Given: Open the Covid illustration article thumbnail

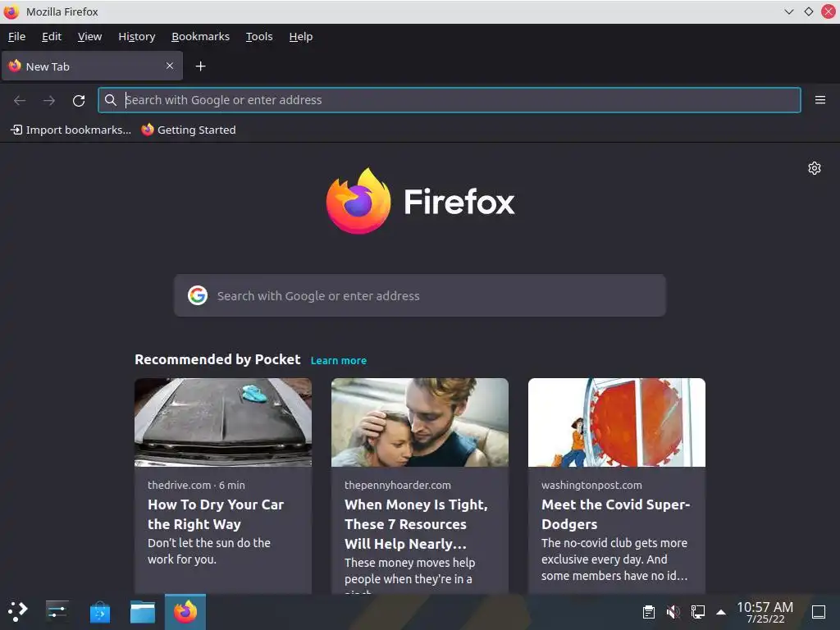Looking at the screenshot, I should [x=617, y=422].
